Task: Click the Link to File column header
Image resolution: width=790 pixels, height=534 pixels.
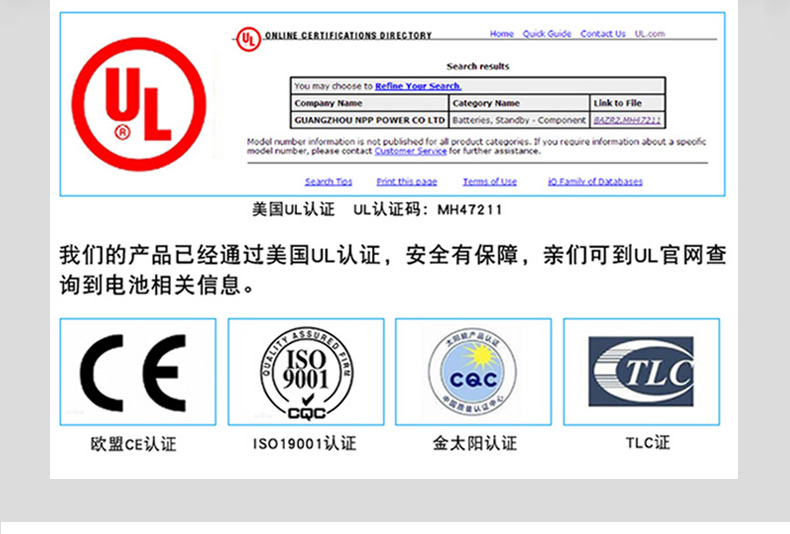Action: coord(627,103)
